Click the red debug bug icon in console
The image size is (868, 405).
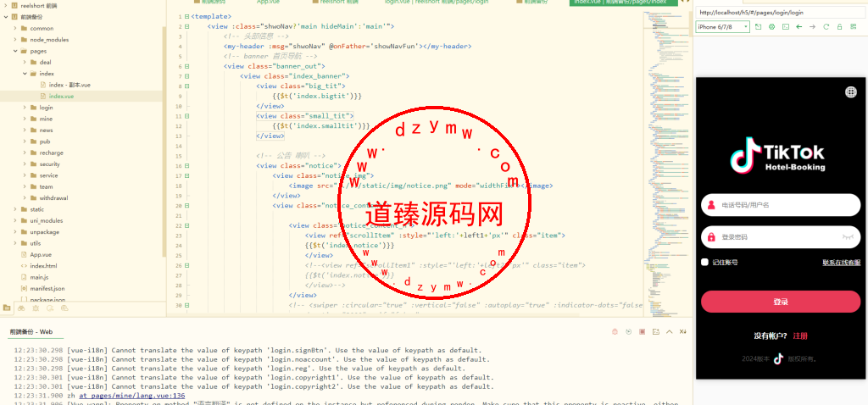click(x=615, y=332)
